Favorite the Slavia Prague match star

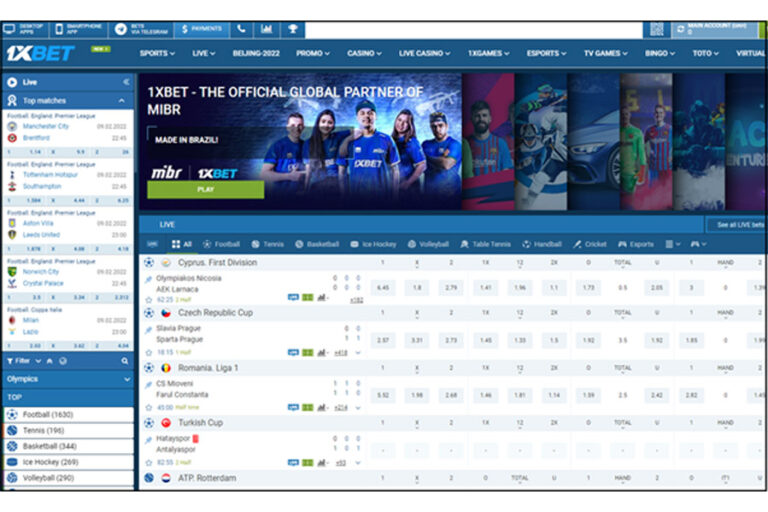tap(149, 352)
